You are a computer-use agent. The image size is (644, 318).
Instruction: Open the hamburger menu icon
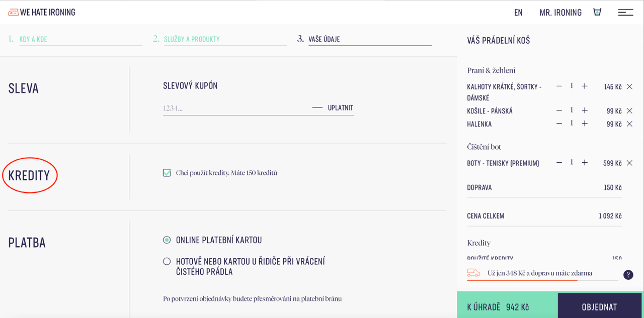625,13
